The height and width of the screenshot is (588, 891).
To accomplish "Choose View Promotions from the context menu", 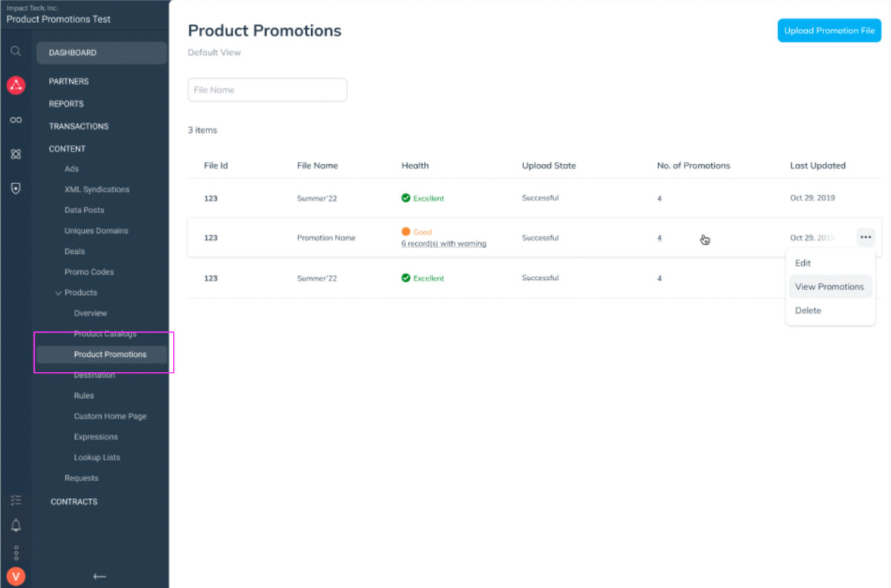I will [x=829, y=287].
